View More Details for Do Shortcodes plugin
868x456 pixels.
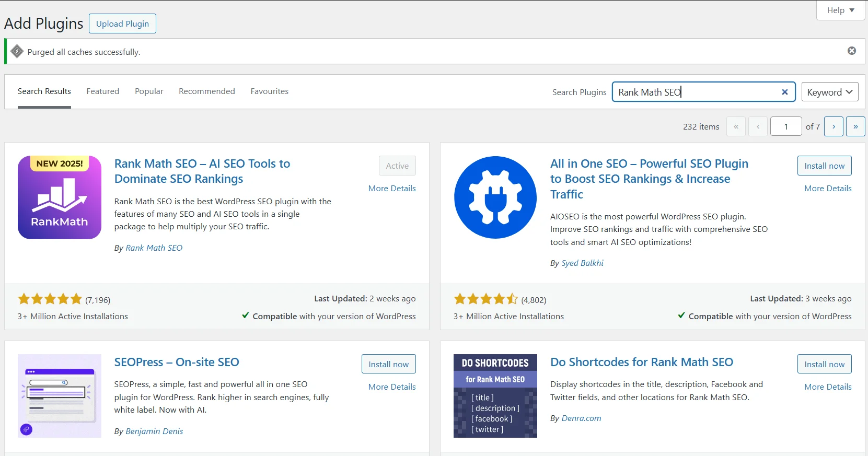point(828,387)
